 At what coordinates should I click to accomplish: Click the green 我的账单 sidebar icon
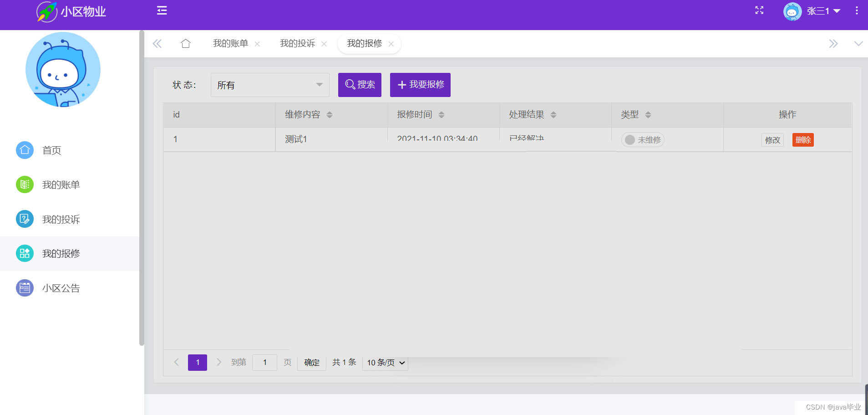(x=25, y=184)
